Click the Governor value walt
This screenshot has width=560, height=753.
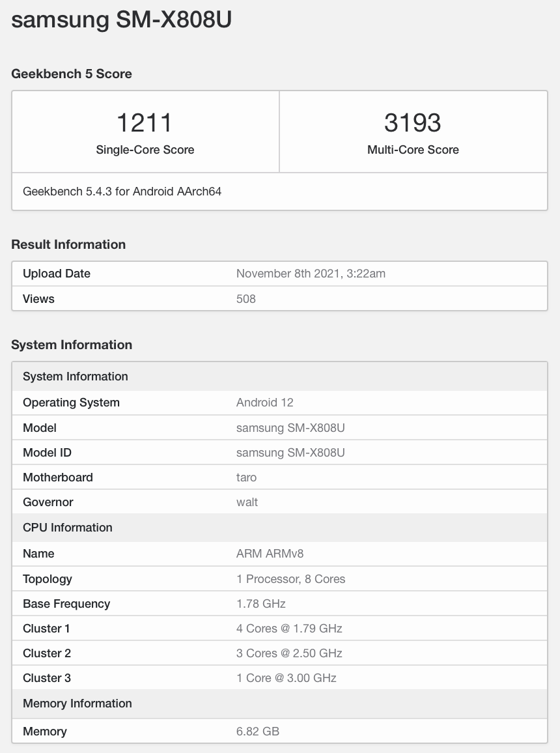[247, 502]
